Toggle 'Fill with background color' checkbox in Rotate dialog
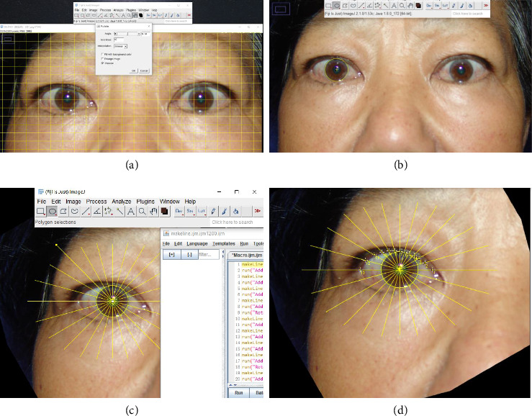This screenshot has width=532, height=416. (102, 54)
